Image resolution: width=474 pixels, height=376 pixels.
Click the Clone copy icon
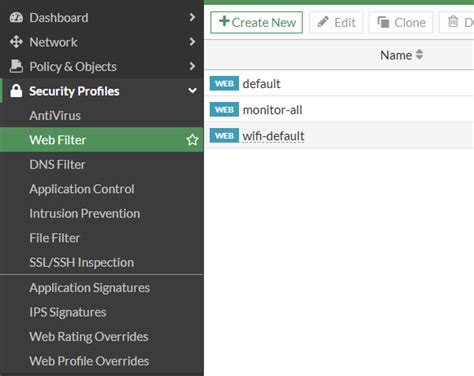383,22
